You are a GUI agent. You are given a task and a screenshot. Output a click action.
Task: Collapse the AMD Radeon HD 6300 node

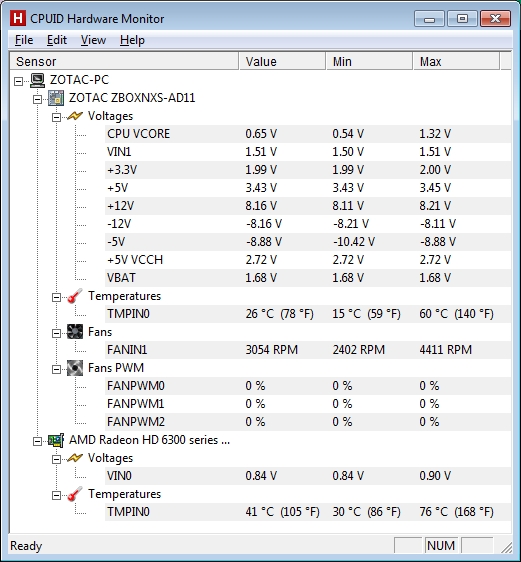(37, 441)
